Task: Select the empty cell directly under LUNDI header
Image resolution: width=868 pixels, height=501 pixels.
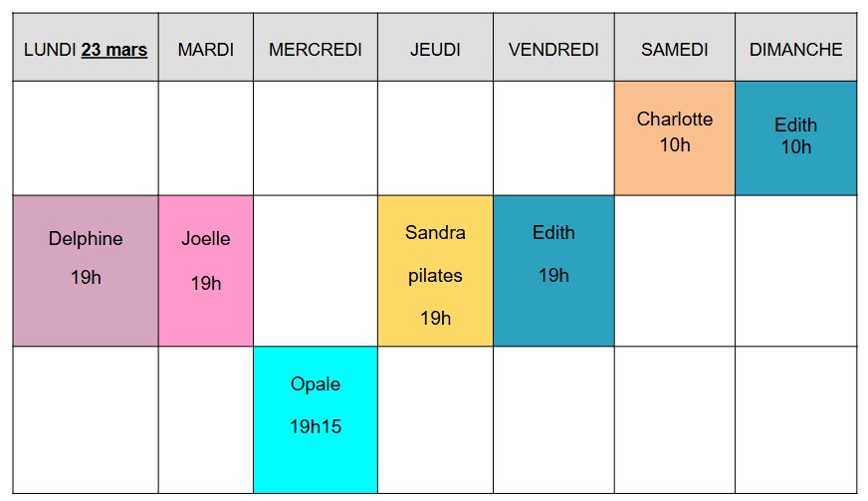Action: 86,138
